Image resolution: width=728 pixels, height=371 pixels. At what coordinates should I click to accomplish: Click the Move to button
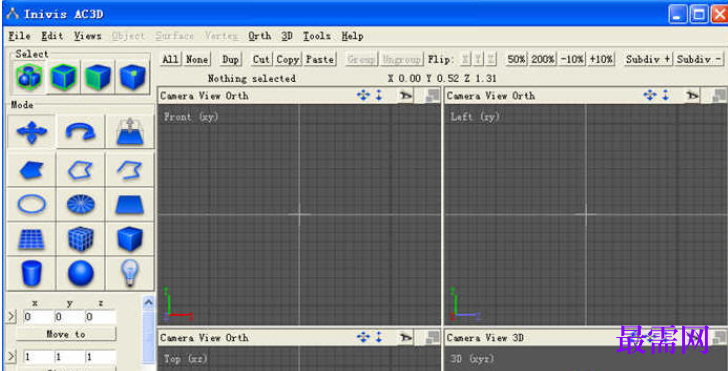click(66, 334)
